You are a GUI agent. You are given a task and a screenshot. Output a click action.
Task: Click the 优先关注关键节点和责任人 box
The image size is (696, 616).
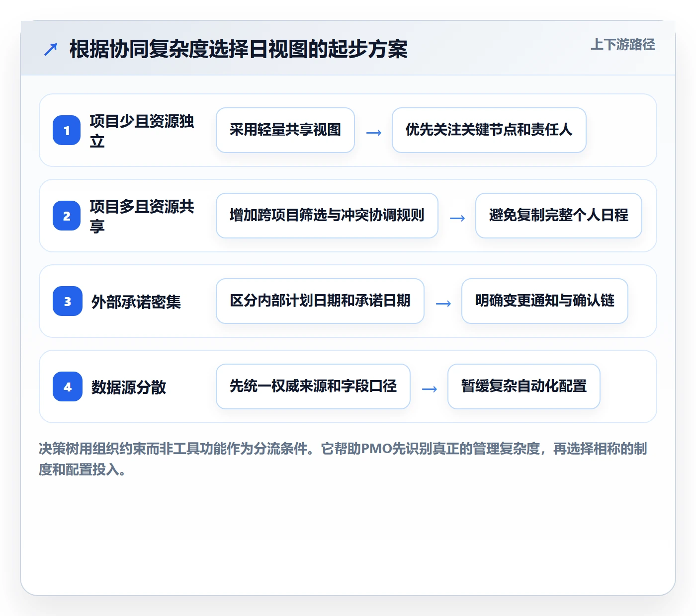click(x=489, y=130)
